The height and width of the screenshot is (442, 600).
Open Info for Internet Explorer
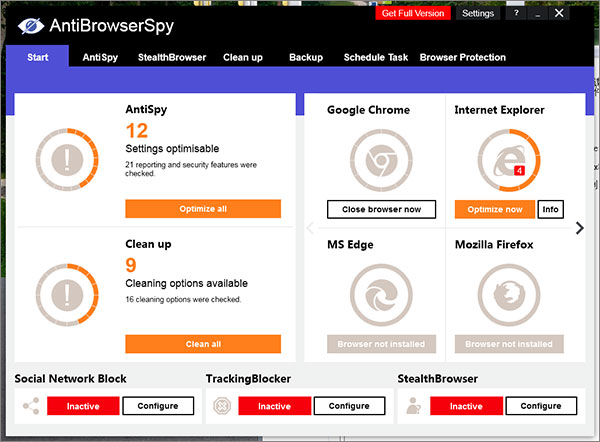point(551,209)
